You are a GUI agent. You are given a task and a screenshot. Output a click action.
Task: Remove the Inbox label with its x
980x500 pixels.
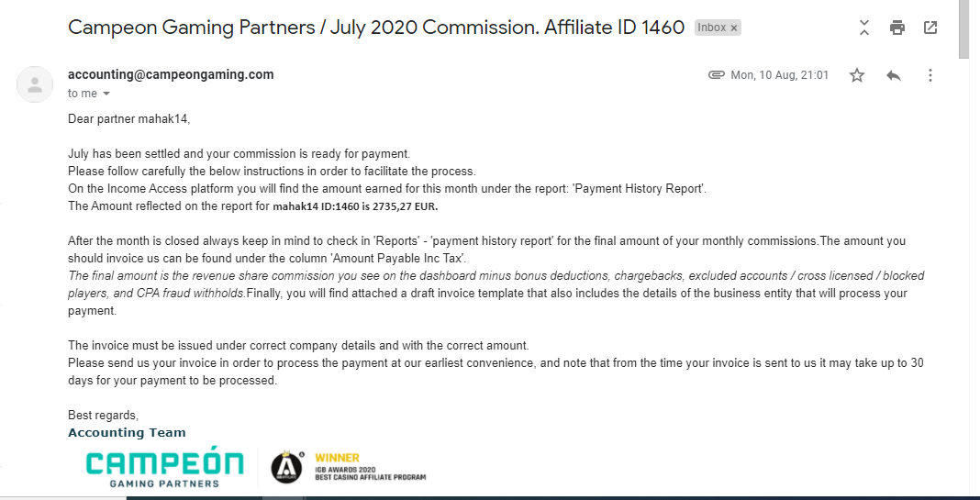734,28
